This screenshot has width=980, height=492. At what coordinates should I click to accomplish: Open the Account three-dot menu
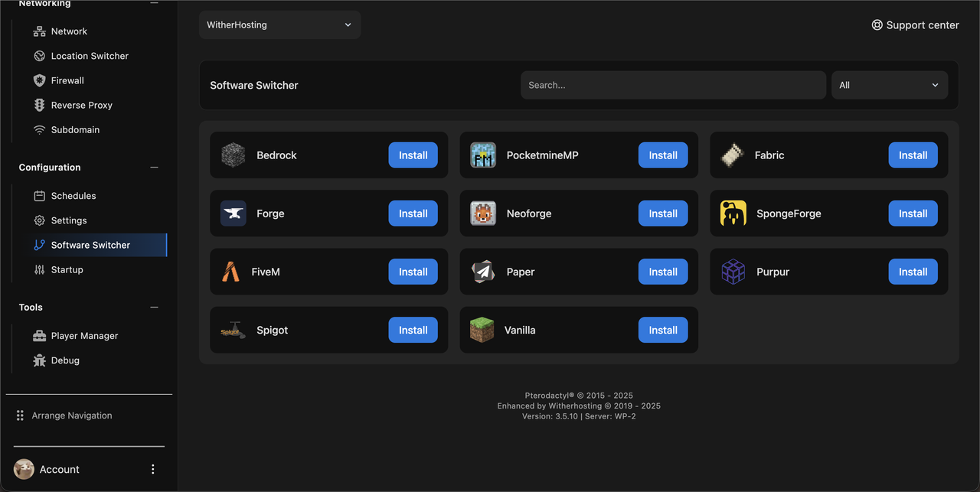tap(152, 469)
